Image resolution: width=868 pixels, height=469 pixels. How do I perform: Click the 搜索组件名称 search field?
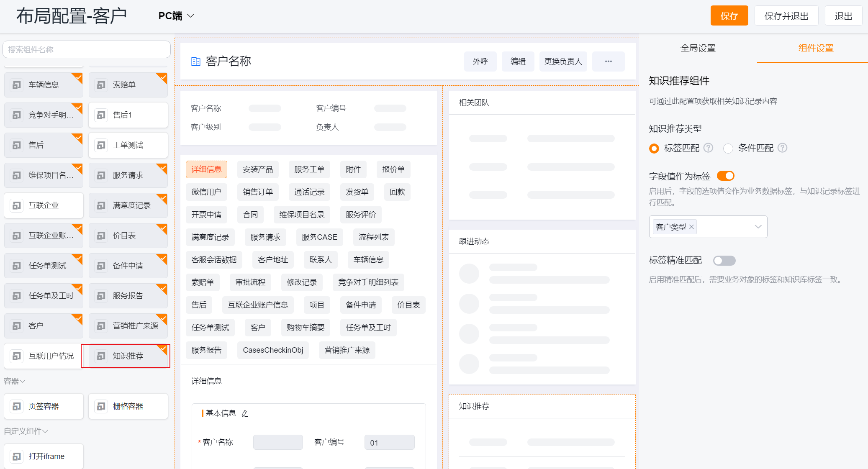87,49
